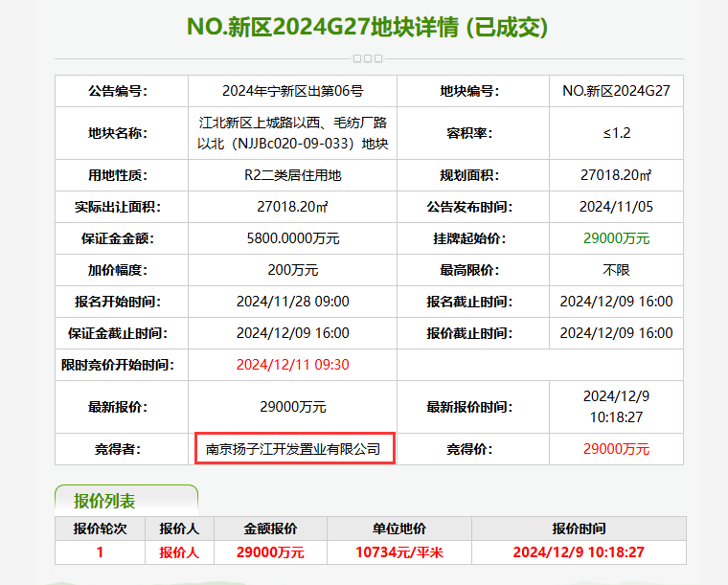Click the 单位地价 column header

coord(399,529)
